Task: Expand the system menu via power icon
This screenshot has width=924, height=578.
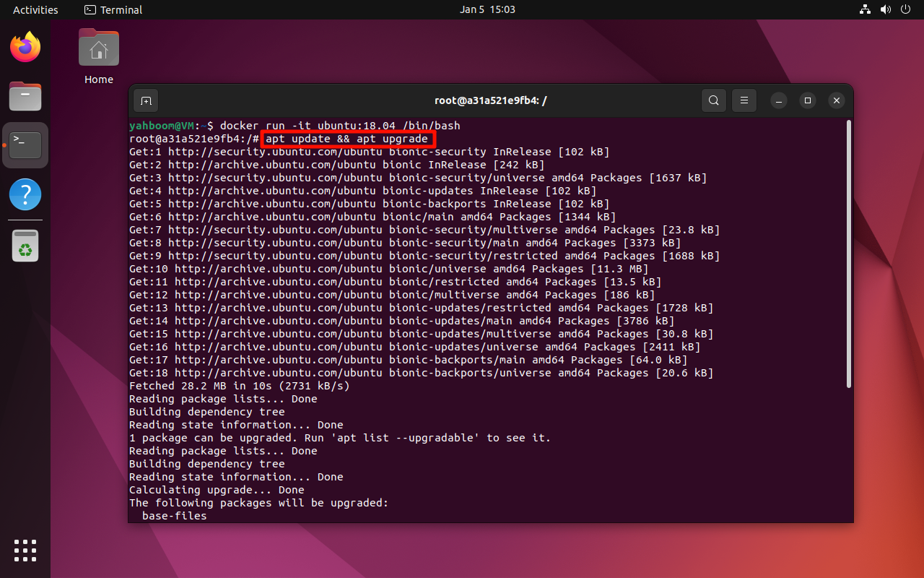Action: coord(907,9)
